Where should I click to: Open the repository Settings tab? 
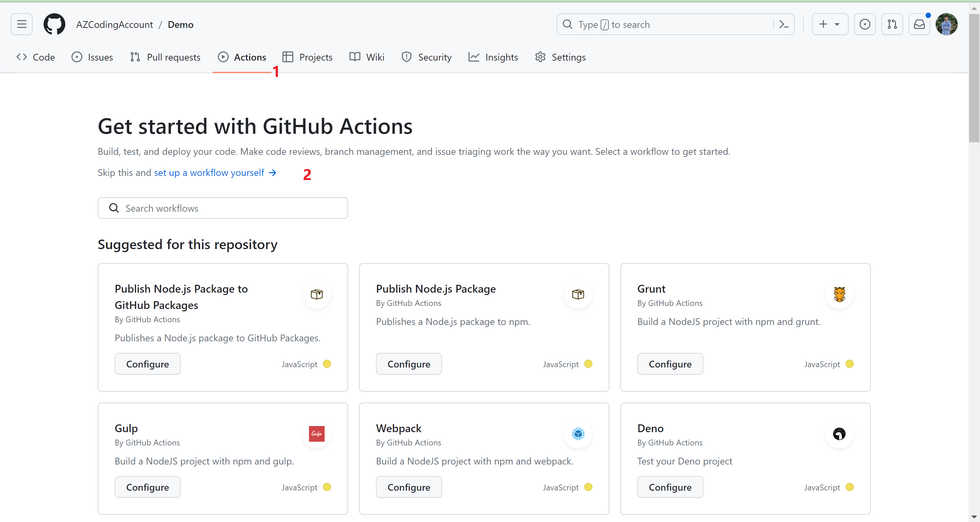(x=560, y=57)
